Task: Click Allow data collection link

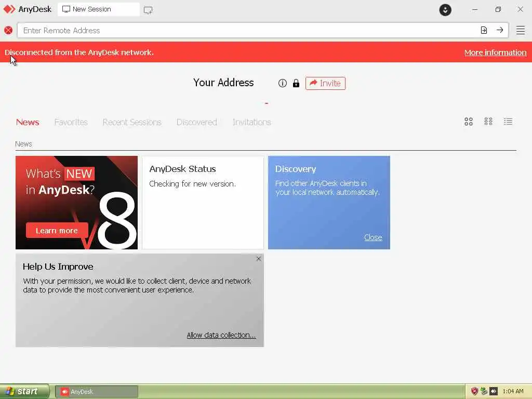Action: pos(221,335)
